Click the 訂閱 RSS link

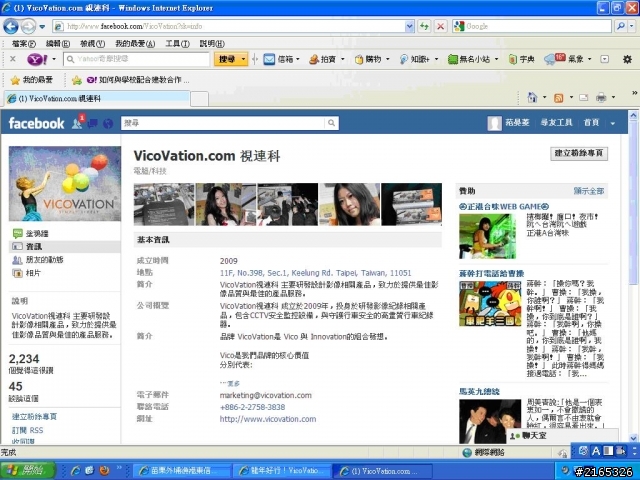click(27, 430)
